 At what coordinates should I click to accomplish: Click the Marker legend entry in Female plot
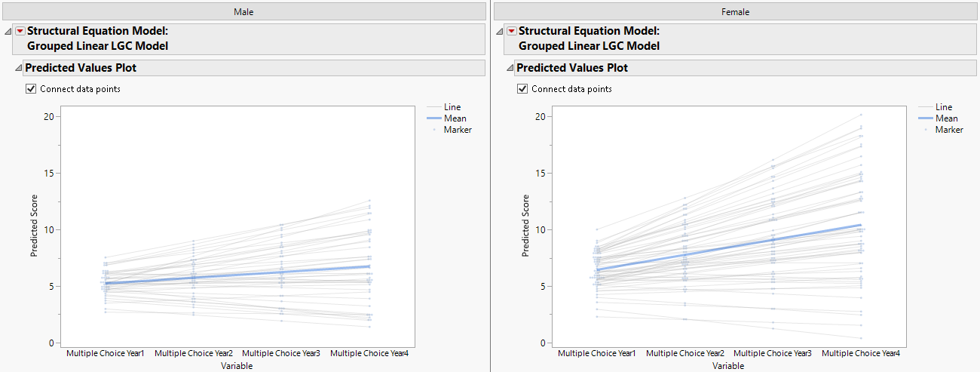949,130
